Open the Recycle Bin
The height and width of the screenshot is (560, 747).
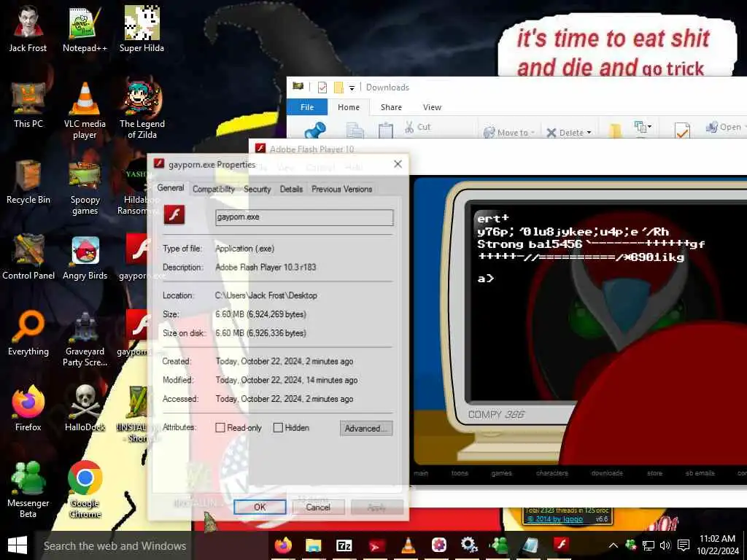click(28, 182)
